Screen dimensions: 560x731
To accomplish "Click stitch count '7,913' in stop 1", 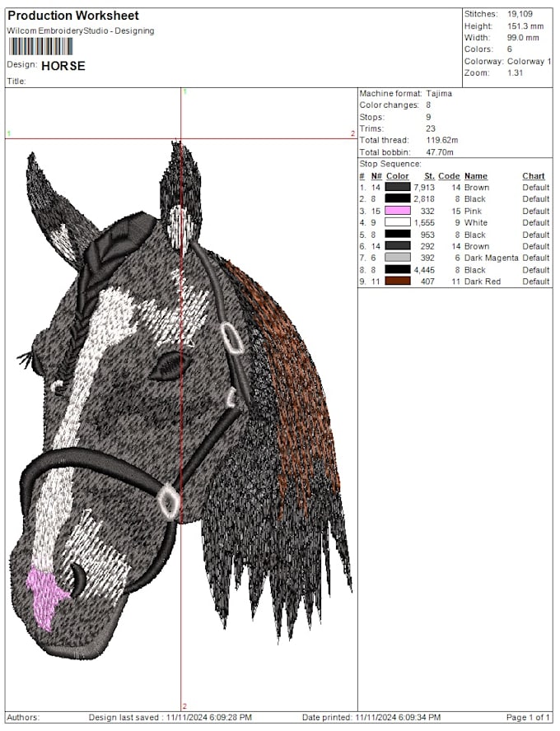I will (x=424, y=188).
